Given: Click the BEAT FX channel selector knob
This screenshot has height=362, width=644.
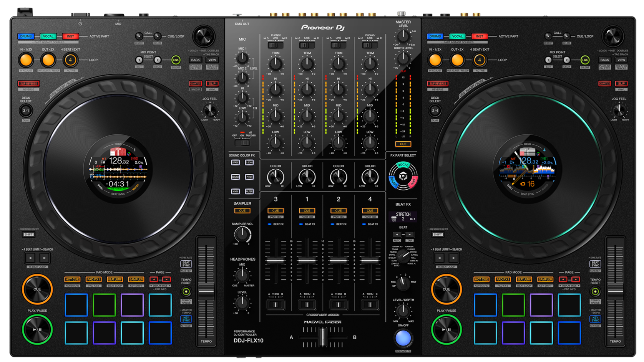Looking at the screenshot, I should pos(403,283).
